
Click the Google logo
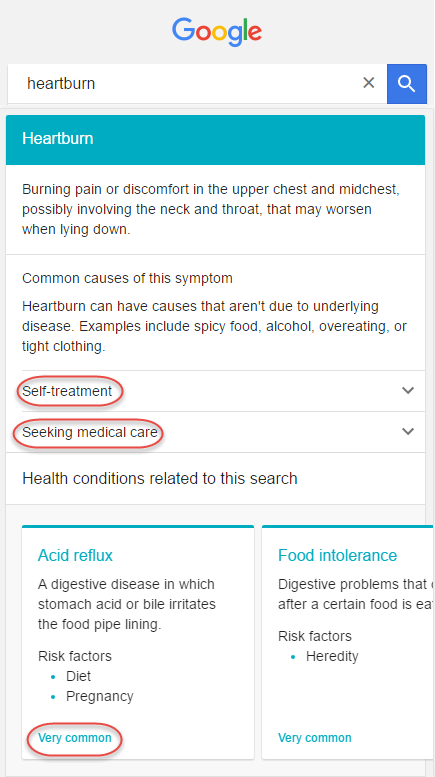217,32
